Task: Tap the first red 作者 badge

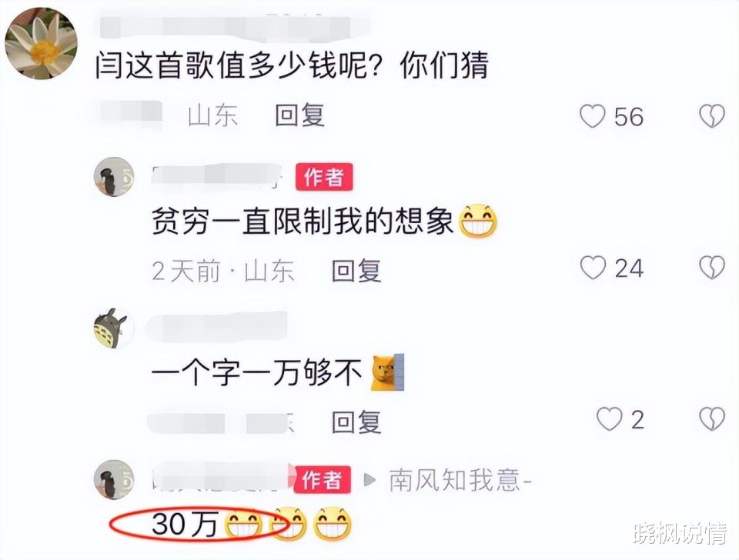Action: click(324, 177)
